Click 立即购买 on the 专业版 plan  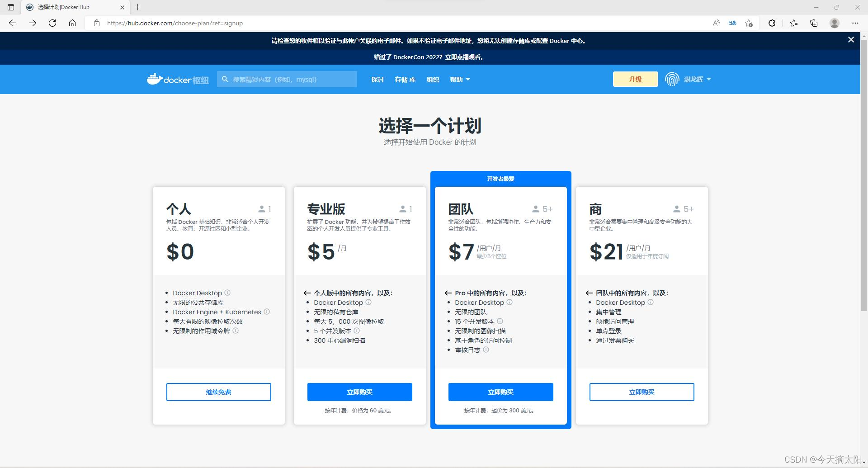coord(360,392)
